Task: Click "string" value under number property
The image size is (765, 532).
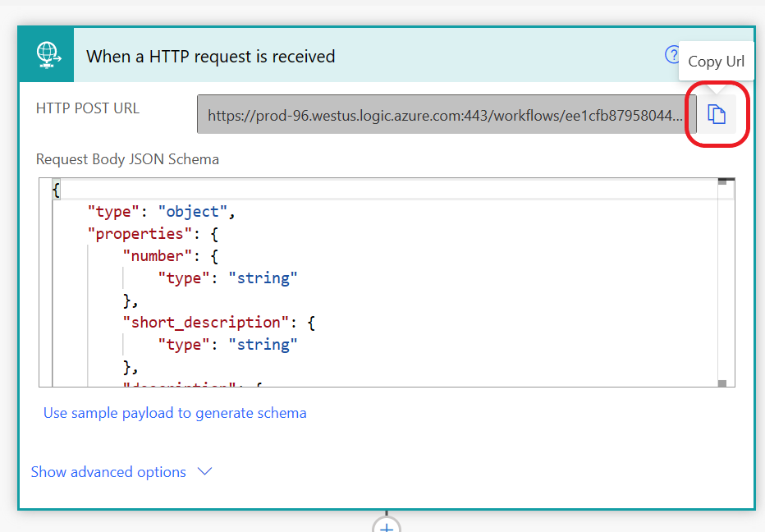Action: pos(263,278)
